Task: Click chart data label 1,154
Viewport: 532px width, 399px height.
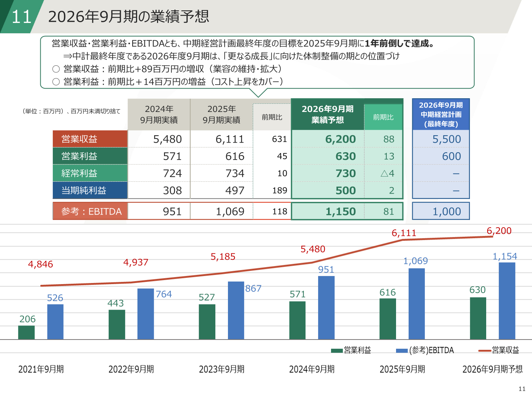Action: [x=505, y=256]
